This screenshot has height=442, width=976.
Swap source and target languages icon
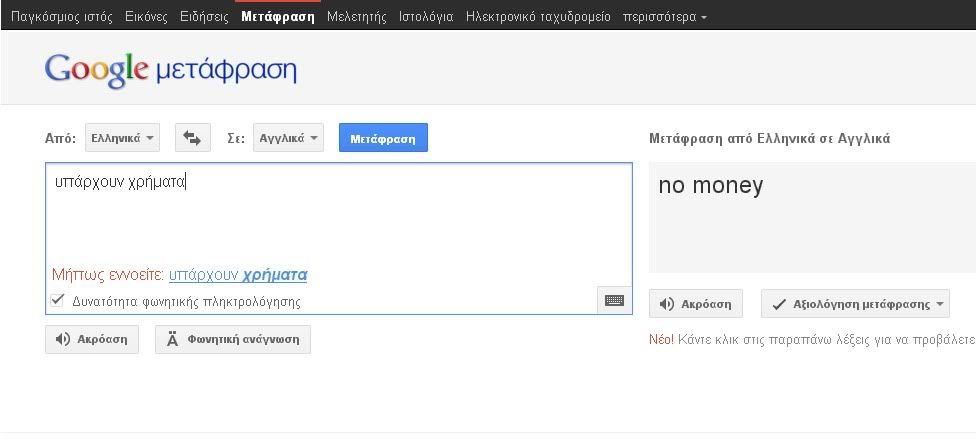(193, 138)
